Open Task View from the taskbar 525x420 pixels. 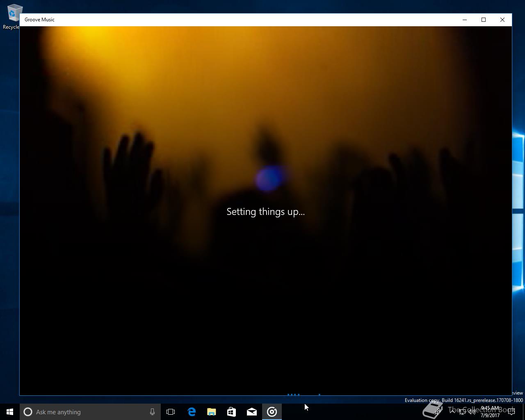pos(171,412)
